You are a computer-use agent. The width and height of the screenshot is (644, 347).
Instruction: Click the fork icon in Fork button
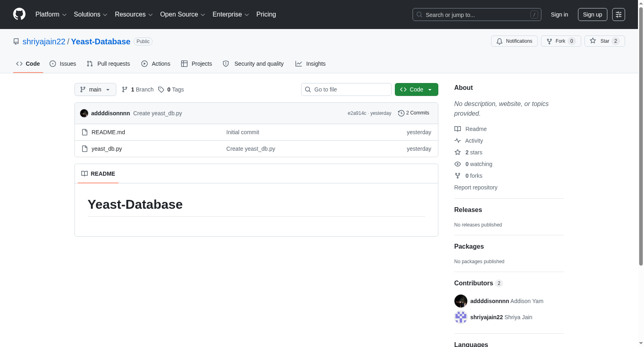549,41
